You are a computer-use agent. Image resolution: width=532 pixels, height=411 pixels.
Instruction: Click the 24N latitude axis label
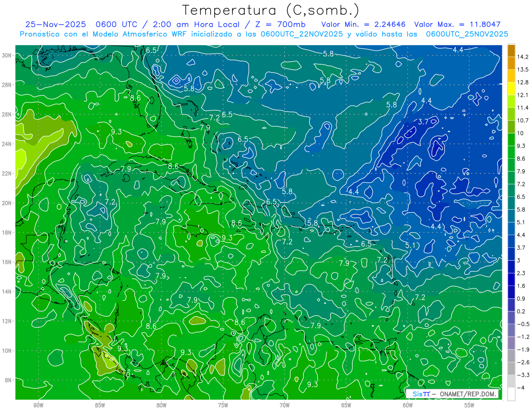(x=8, y=144)
